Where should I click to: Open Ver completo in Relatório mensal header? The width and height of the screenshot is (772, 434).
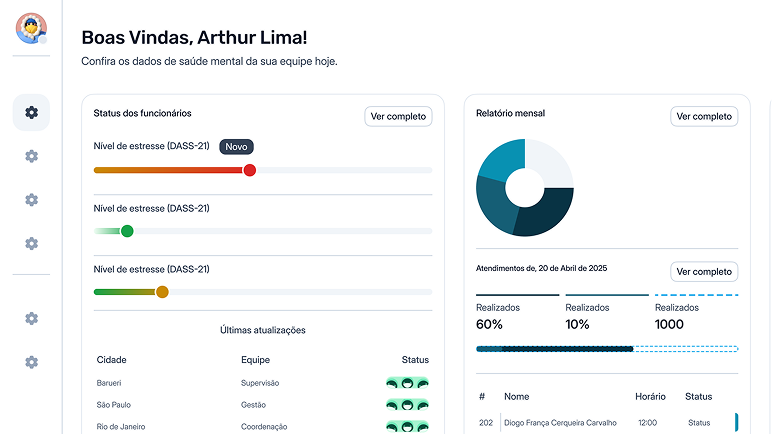pyautogui.click(x=704, y=116)
